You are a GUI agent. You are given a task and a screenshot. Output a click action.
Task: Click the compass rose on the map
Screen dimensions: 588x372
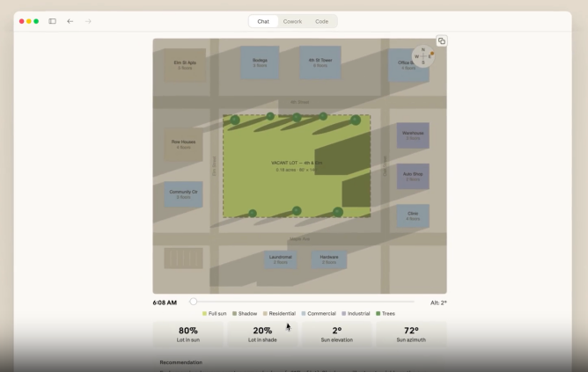click(423, 56)
